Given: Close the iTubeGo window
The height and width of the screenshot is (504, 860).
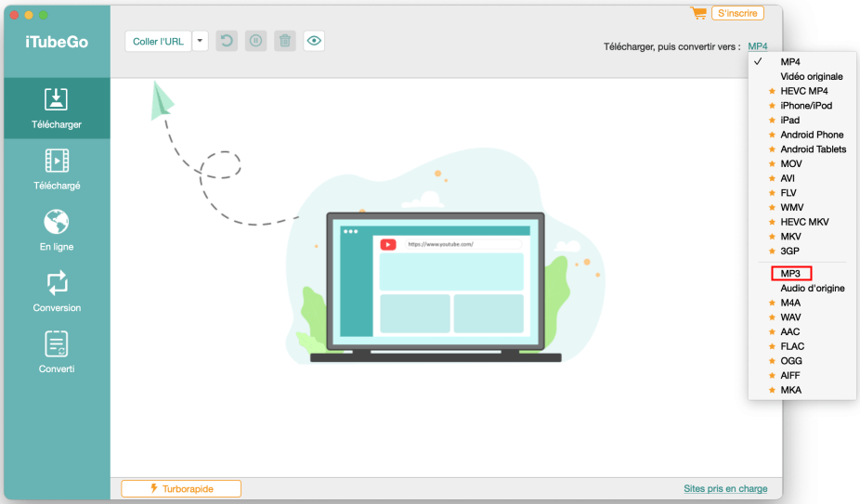Looking at the screenshot, I should click(14, 15).
